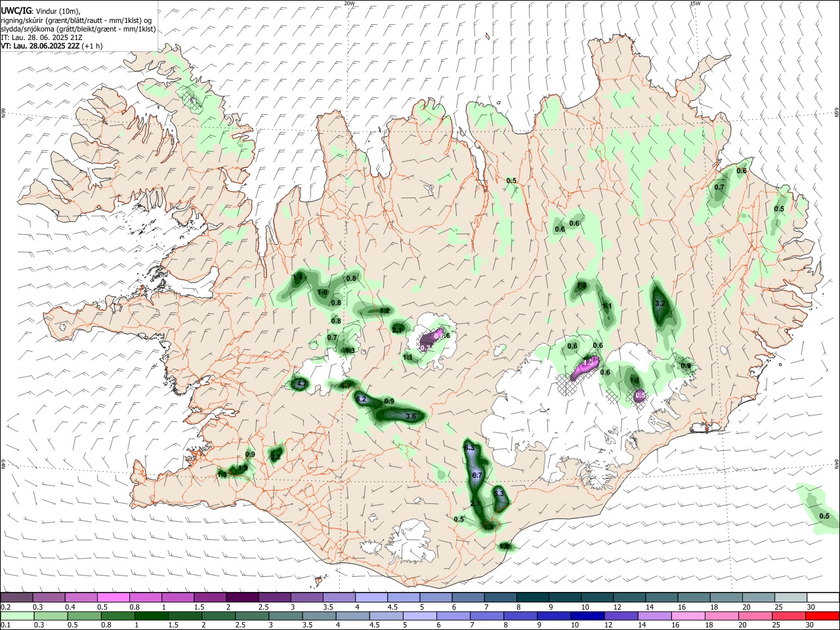
Task: Click the dark blue swatch between 10 and 12 in the bottom legend
Action: pyautogui.click(x=587, y=616)
